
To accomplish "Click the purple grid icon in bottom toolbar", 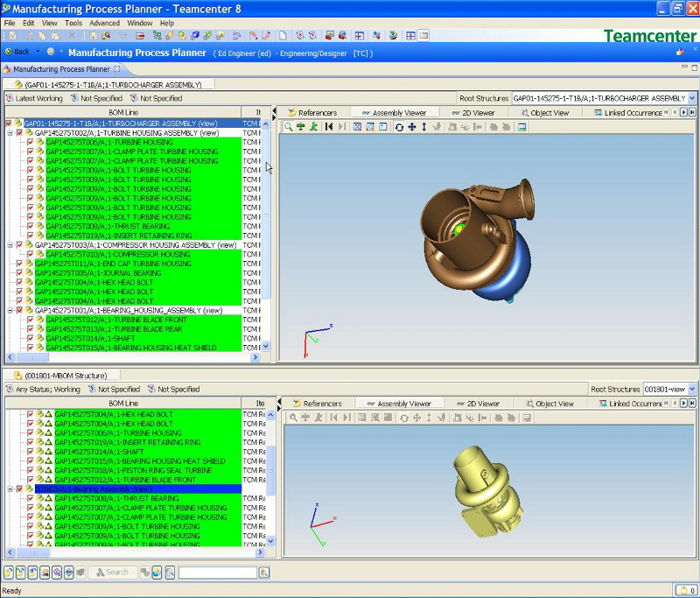I will point(56,572).
